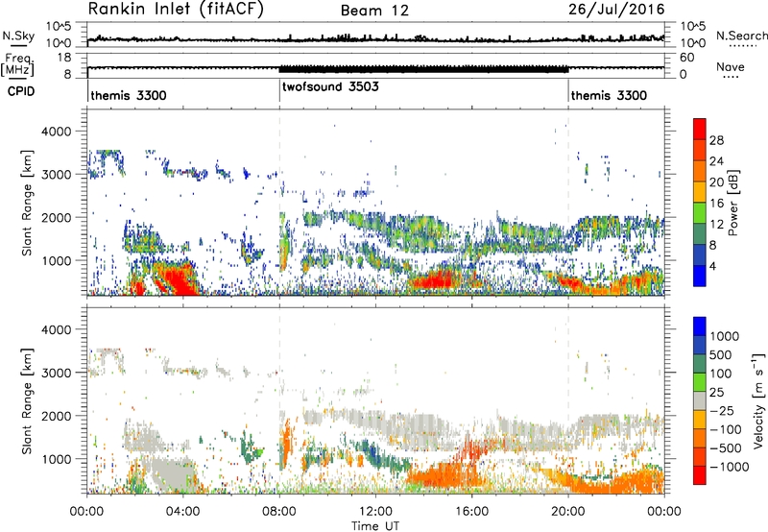This screenshot has height=532, width=768.
Task: Click the 'Velocity [m s⁻¹]' colorbar title
Action: tap(758, 400)
